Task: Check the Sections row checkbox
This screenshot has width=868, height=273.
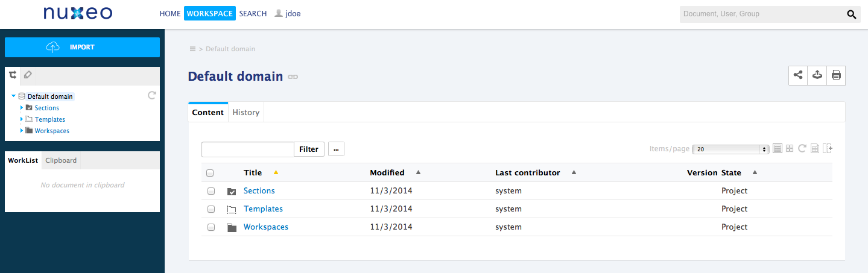Action: pyautogui.click(x=211, y=191)
